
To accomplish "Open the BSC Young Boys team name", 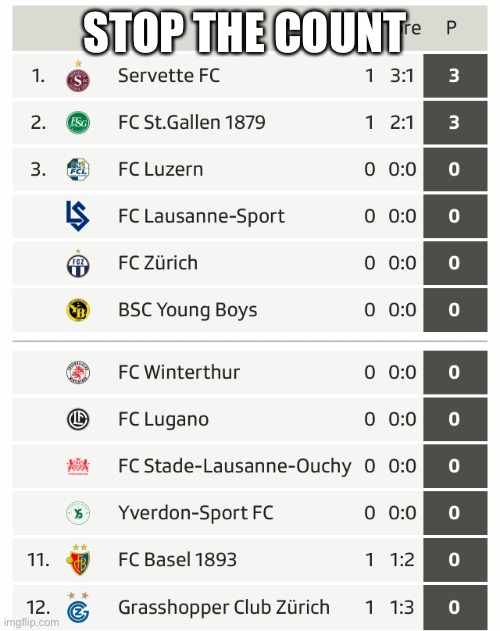I will click(x=188, y=310).
